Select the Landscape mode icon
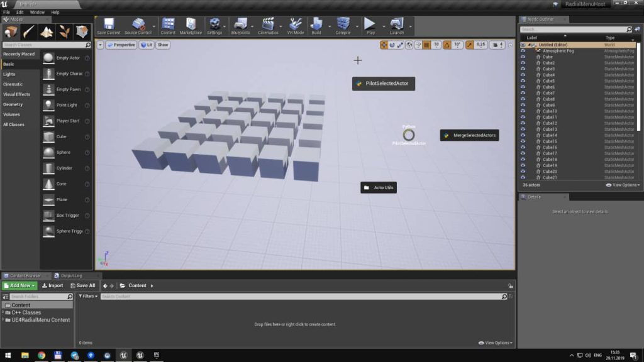644x362 pixels. [47, 31]
